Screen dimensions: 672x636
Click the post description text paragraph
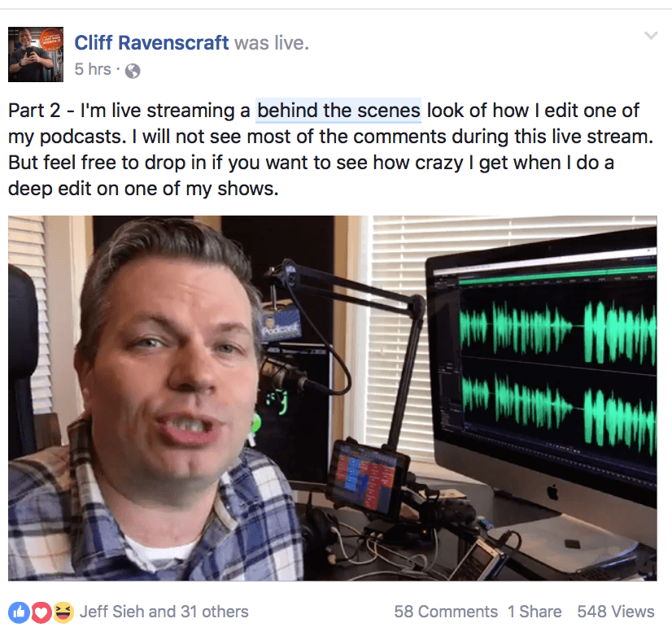coord(330,150)
